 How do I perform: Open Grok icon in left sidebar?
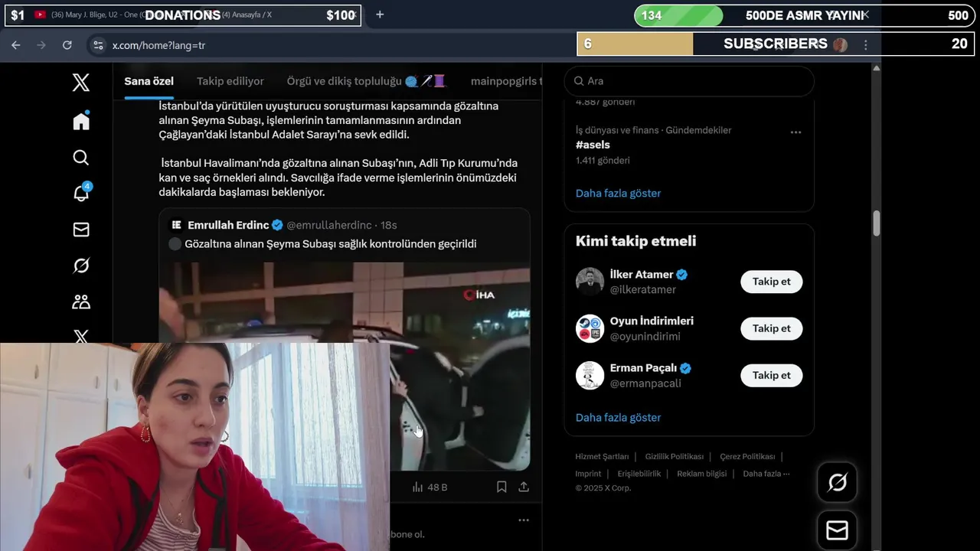pyautogui.click(x=80, y=266)
